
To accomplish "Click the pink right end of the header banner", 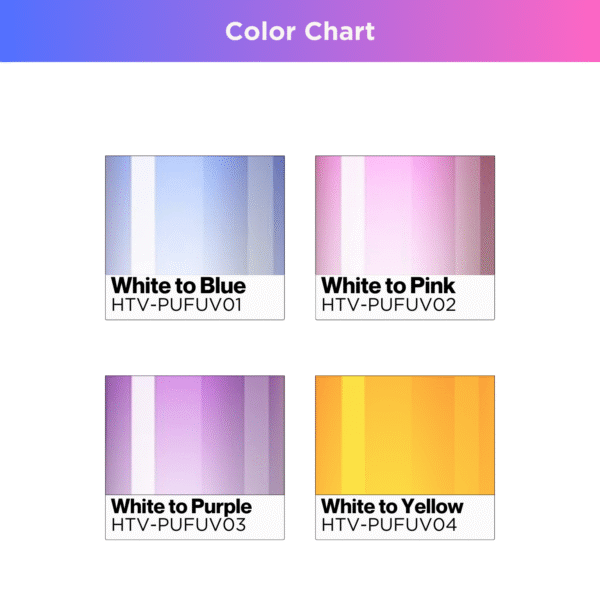I will click(580, 31).
